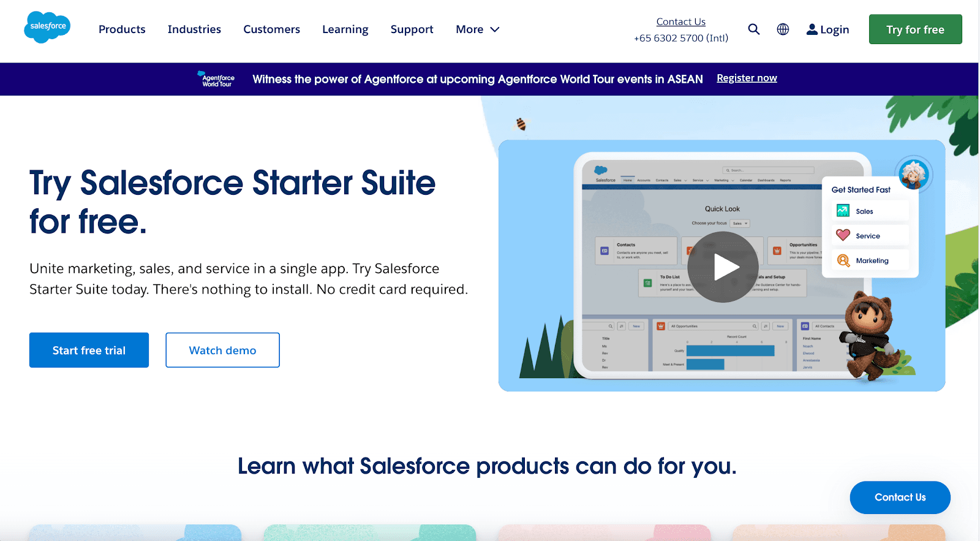
Task: Click the Einstein avatar icon
Action: click(x=914, y=174)
